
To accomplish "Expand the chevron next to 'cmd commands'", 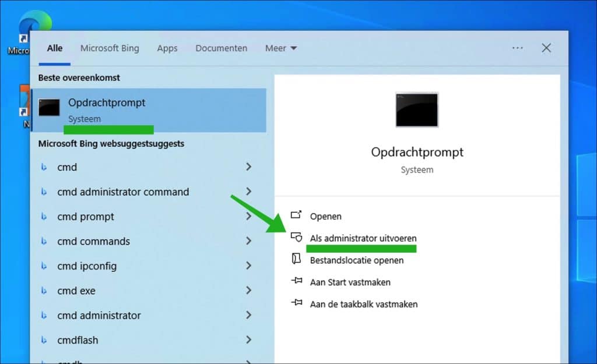I will (x=248, y=241).
